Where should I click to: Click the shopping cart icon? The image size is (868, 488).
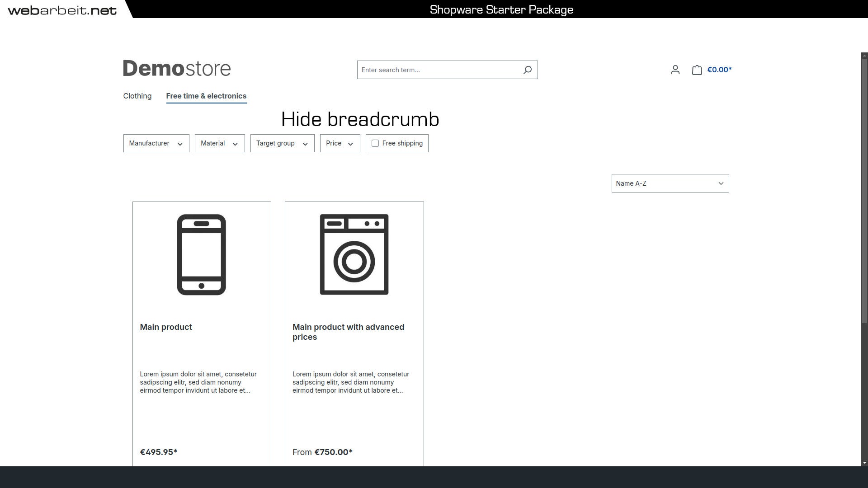click(697, 70)
